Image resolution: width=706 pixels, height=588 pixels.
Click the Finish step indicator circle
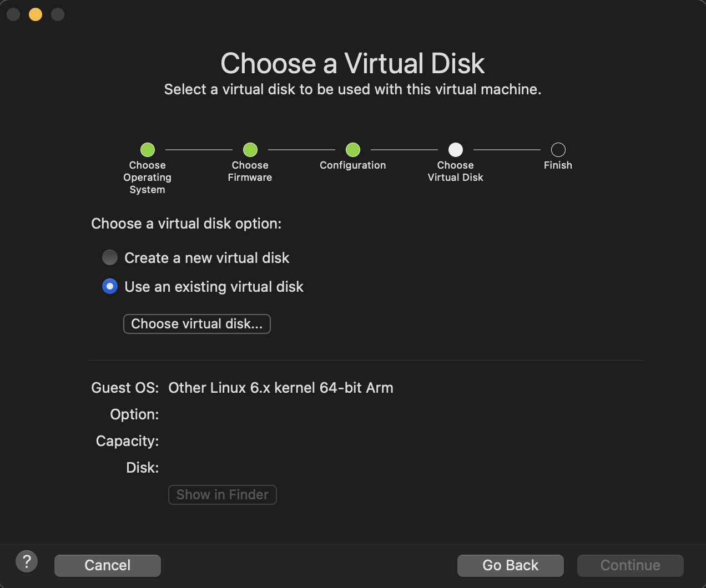[x=558, y=150]
